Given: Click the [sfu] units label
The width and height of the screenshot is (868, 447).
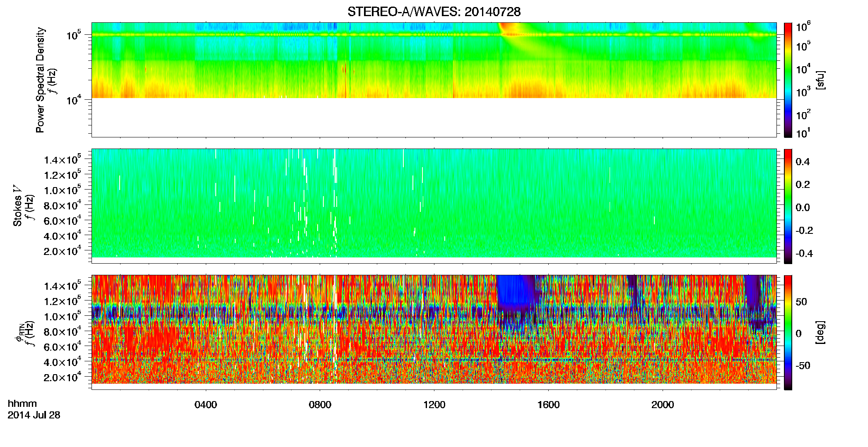Looking at the screenshot, I should click(x=821, y=80).
